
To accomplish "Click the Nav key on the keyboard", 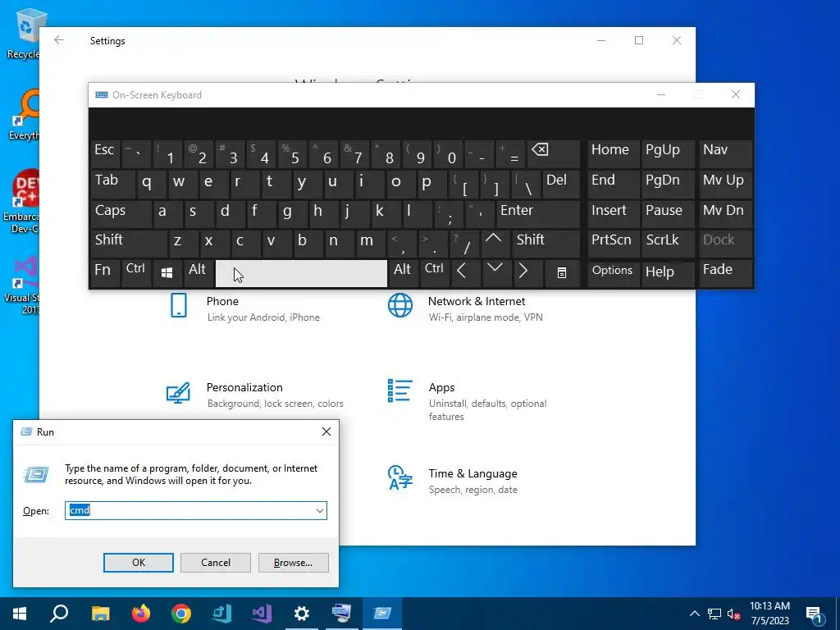I will point(725,154).
